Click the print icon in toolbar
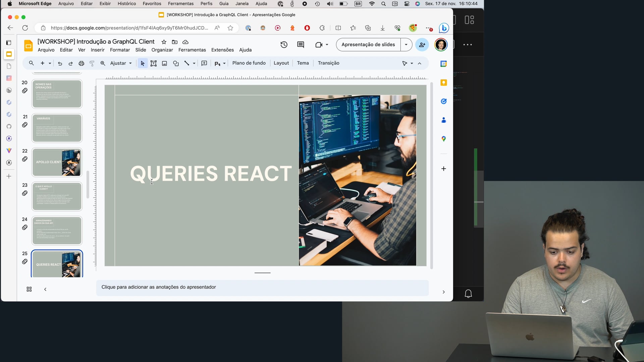Viewport: 644px width, 362px height. 81,63
